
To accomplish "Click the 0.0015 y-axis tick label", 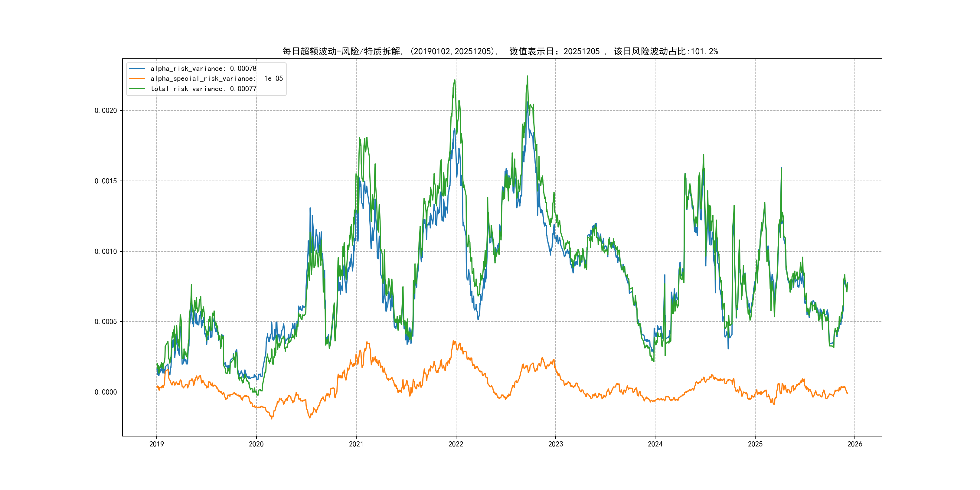I will click(x=106, y=181).
